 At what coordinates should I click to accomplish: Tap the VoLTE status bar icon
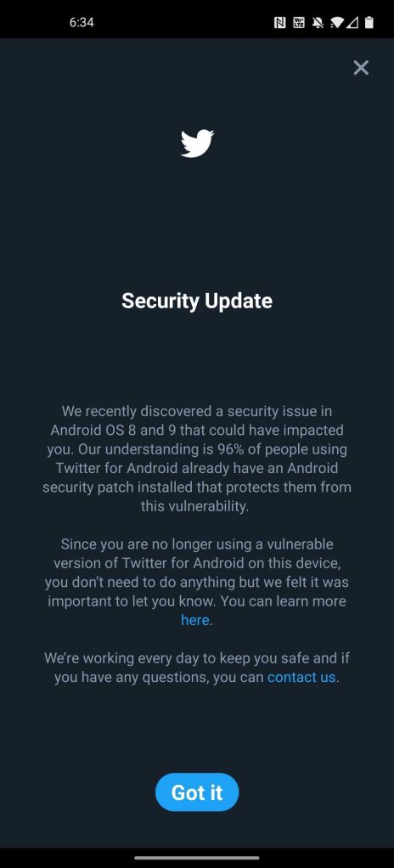(x=299, y=23)
